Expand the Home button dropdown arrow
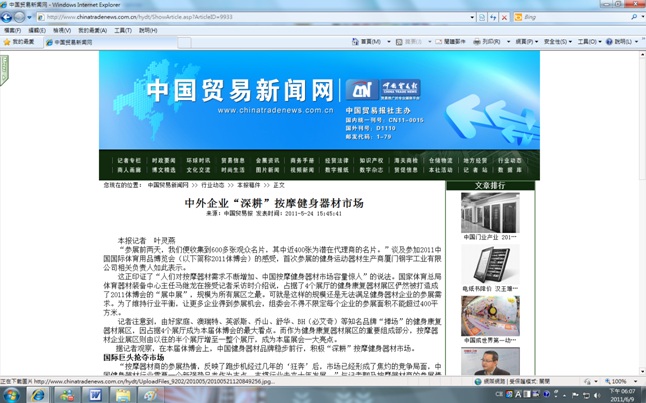Viewport: 646px width, 403px height. click(x=389, y=42)
